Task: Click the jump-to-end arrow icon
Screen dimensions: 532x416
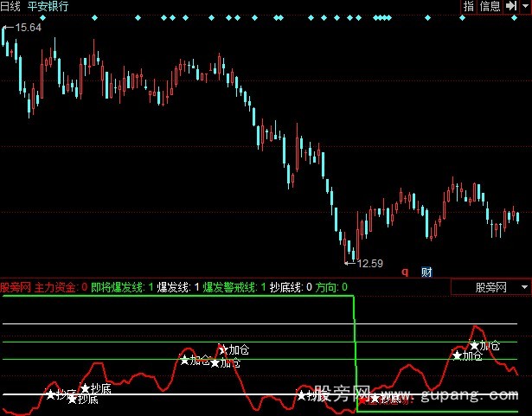Action: [510, 6]
